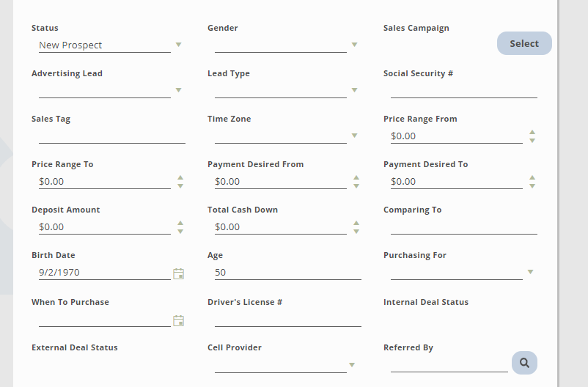This screenshot has width=588, height=387.
Task: Decrease Price Range To with down arrow
Action: [180, 185]
